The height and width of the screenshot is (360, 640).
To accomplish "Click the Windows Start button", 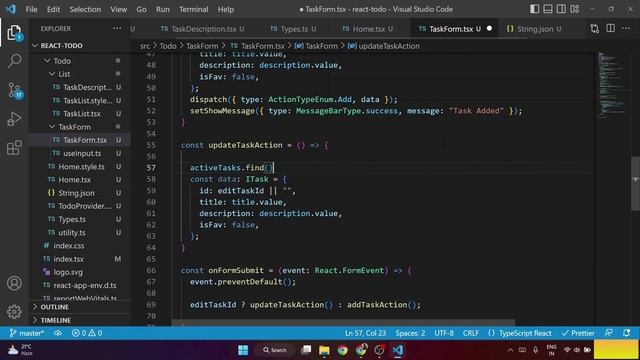I will click(x=243, y=350).
